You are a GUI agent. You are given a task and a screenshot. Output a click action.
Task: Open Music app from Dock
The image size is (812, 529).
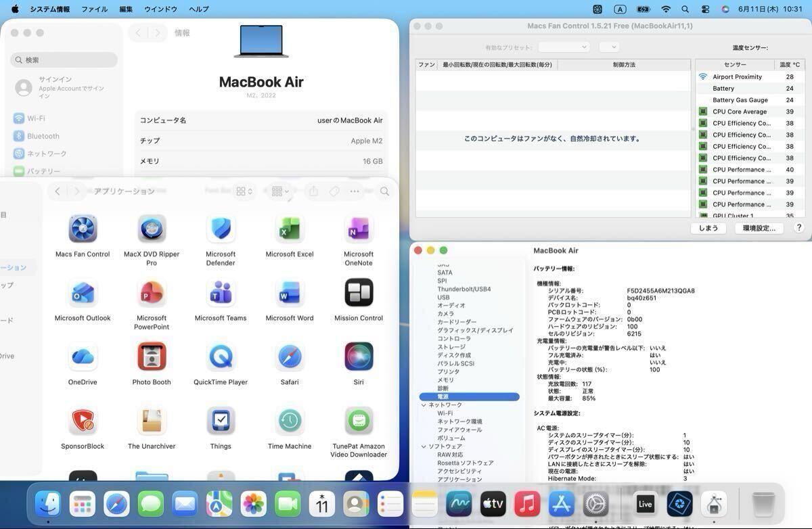(527, 504)
